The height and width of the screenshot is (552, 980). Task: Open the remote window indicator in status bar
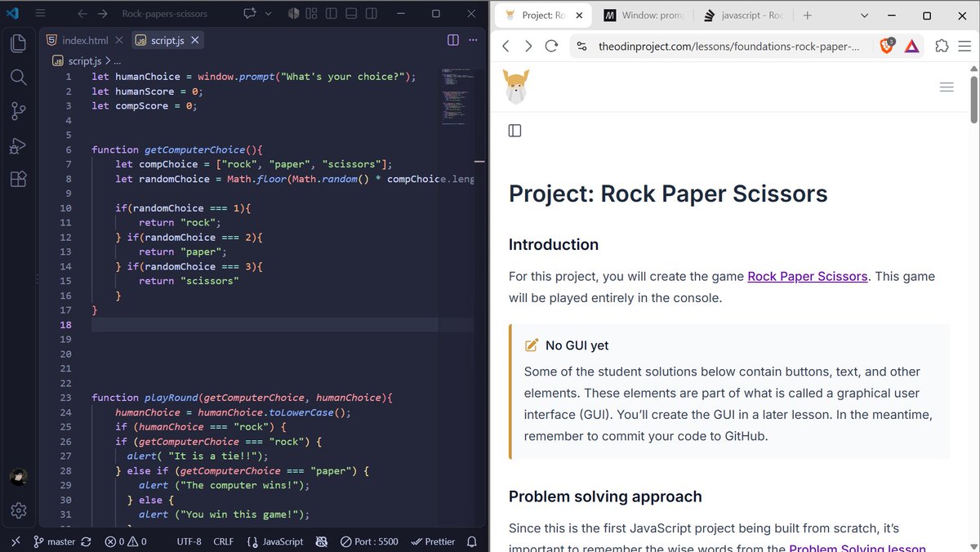[x=14, y=541]
